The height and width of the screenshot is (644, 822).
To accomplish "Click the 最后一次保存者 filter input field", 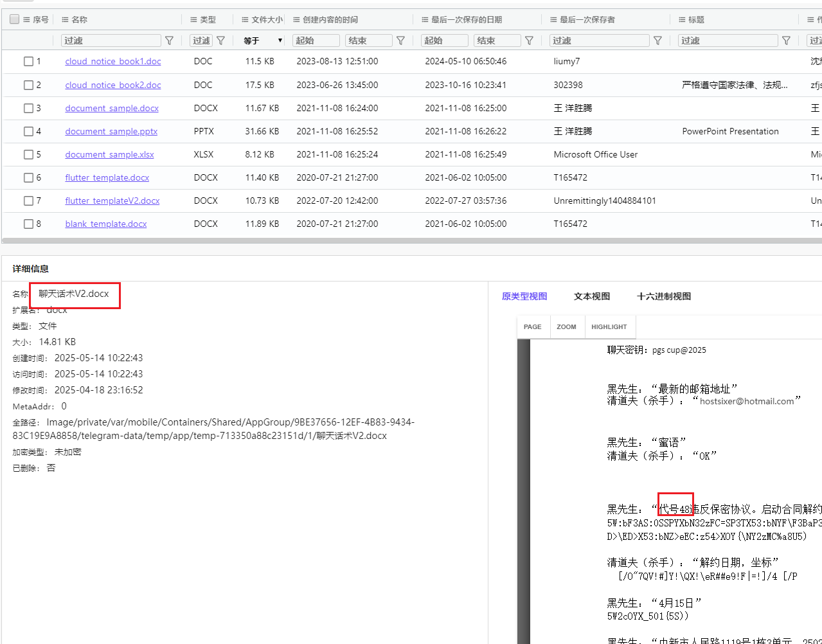I will [600, 40].
